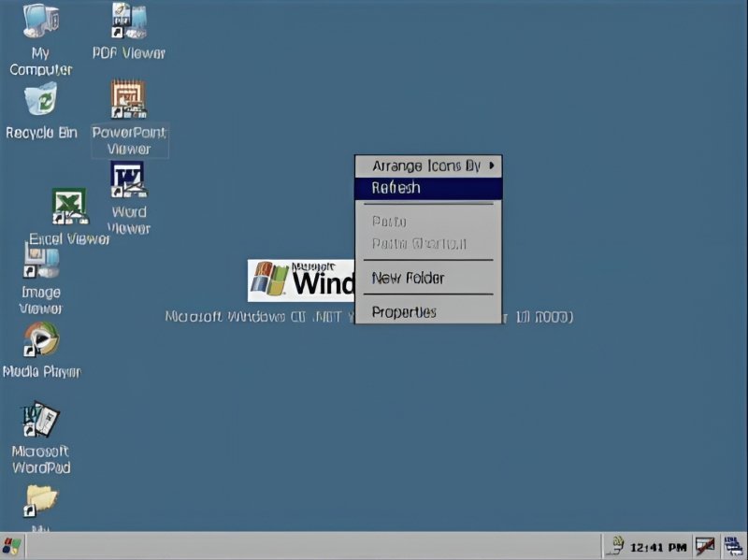
Task: Click the network connection tray icon
Action: 617,546
